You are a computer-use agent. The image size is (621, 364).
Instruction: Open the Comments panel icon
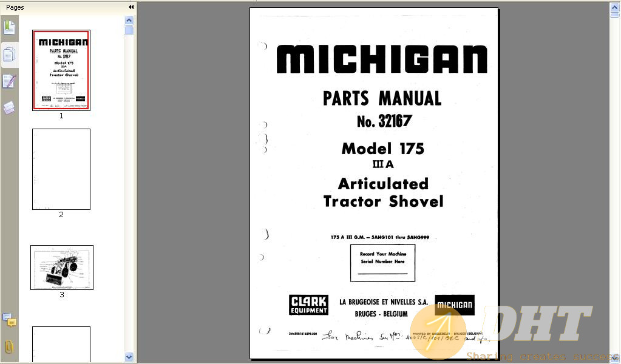click(9, 320)
